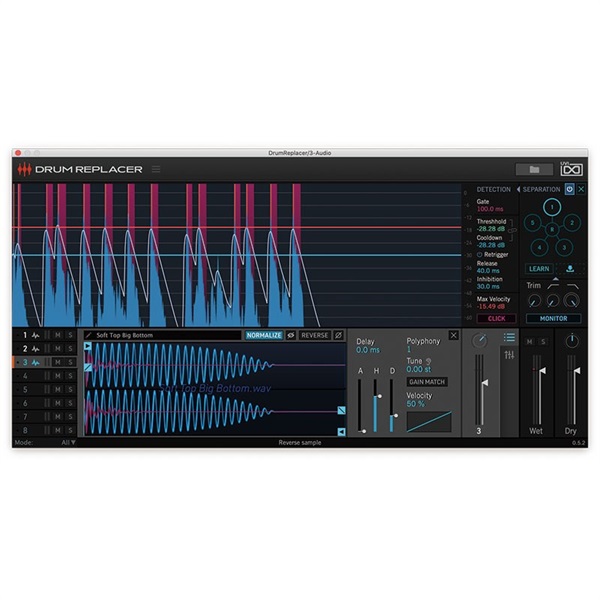
Task: Toggle the Separation power button
Action: tap(569, 189)
